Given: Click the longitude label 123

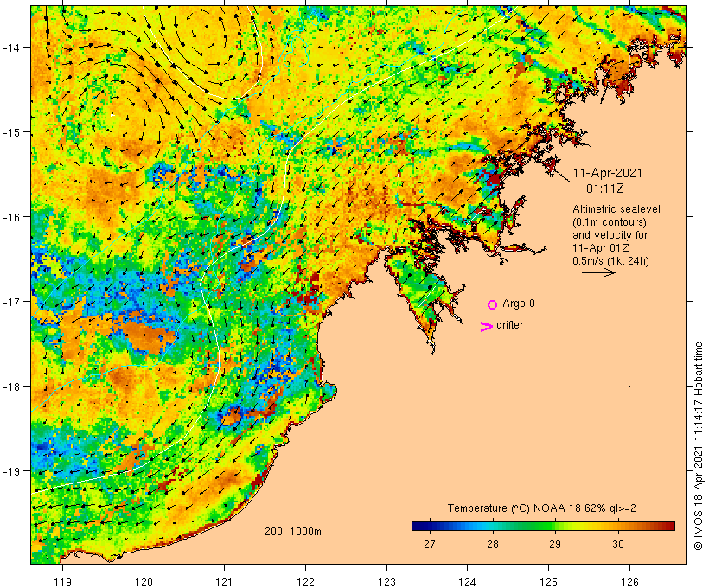Looking at the screenshot, I should 386,582.
